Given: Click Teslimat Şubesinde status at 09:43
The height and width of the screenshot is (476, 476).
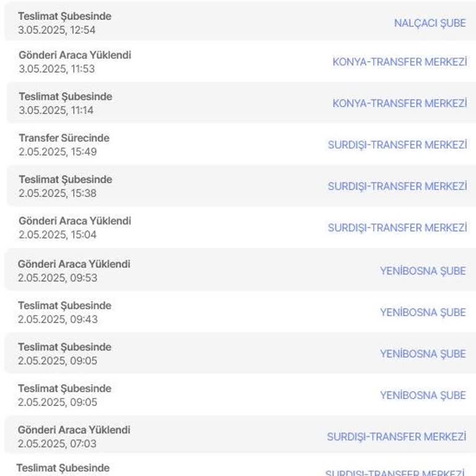Looking at the screenshot, I should (64, 306).
